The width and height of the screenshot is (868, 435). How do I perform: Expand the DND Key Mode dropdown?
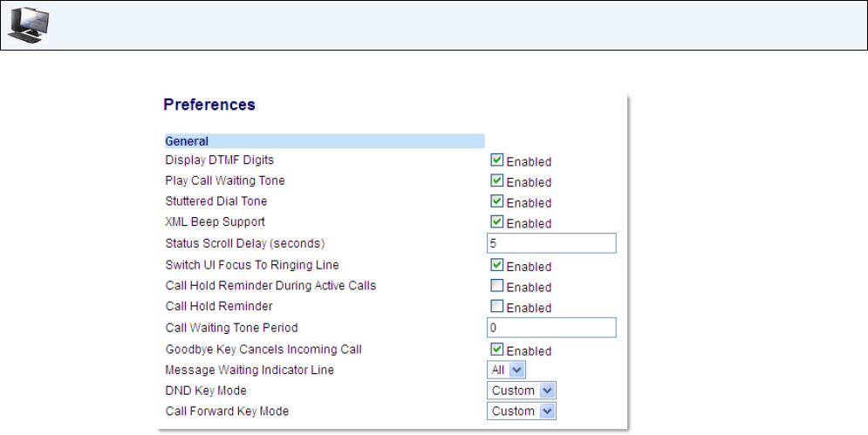pos(522,391)
